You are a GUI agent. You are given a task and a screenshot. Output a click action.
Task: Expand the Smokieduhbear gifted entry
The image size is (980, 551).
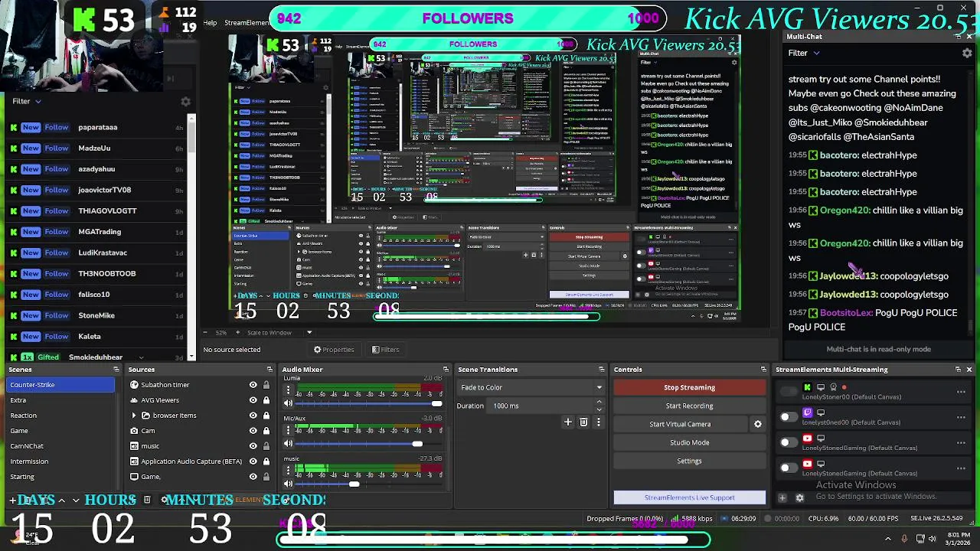pos(141,357)
